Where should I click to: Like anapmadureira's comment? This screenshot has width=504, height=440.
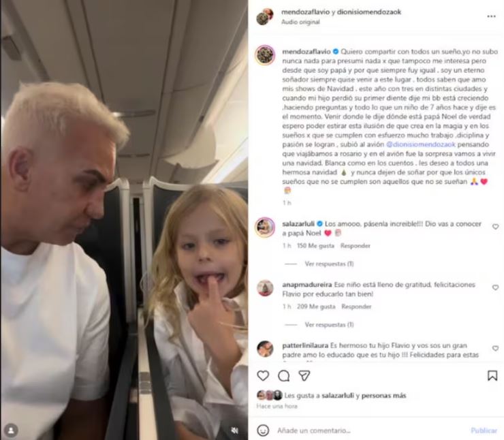click(495, 287)
